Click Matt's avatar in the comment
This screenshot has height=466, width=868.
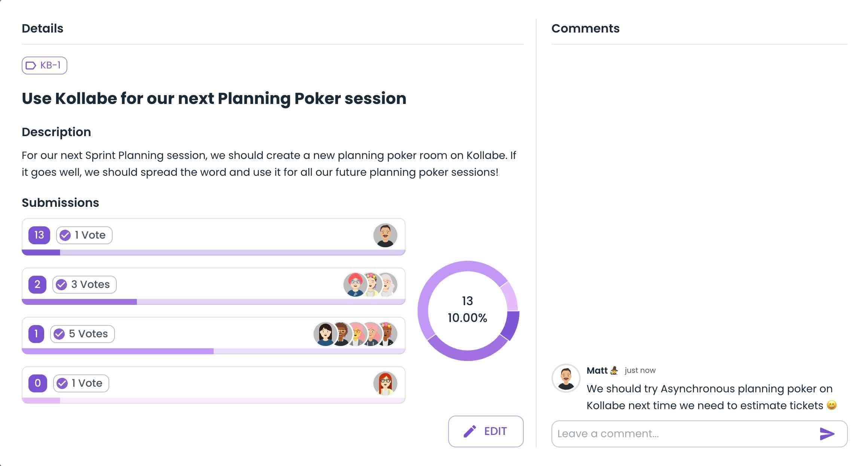tap(566, 378)
